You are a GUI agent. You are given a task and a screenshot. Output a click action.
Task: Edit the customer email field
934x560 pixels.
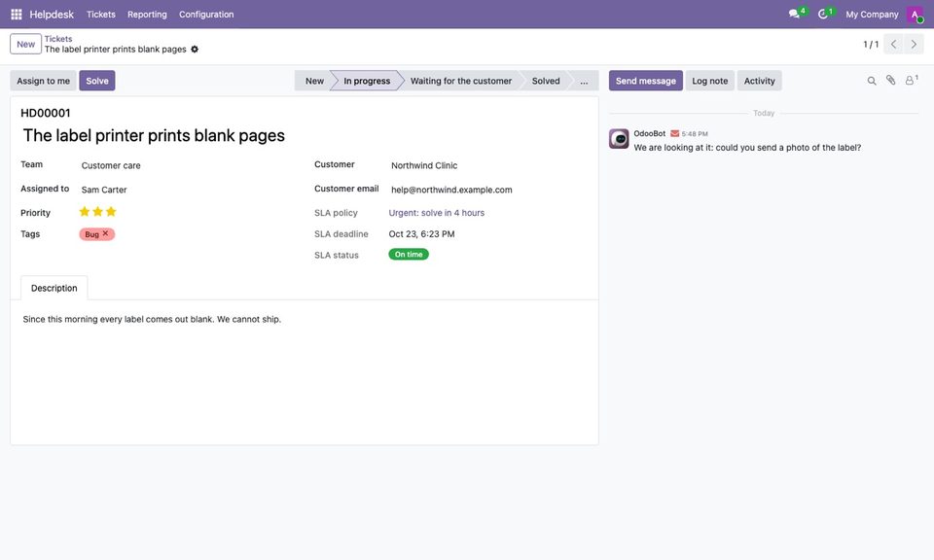[488, 190]
